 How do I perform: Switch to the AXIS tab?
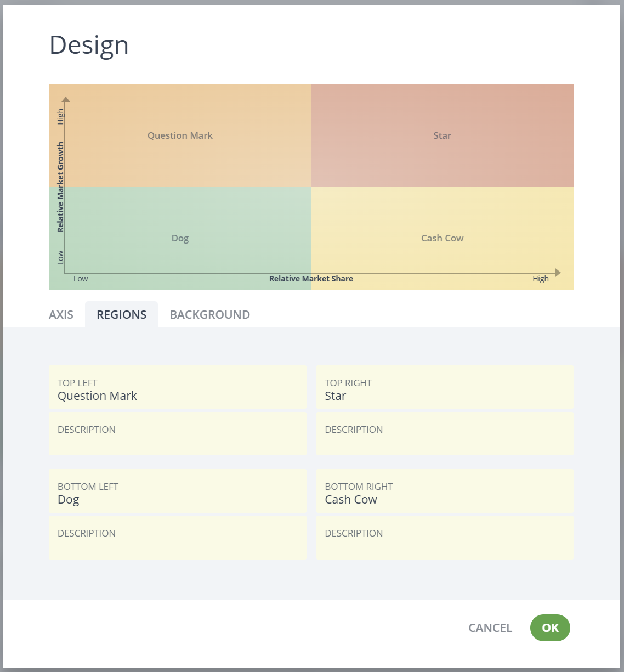(x=61, y=314)
